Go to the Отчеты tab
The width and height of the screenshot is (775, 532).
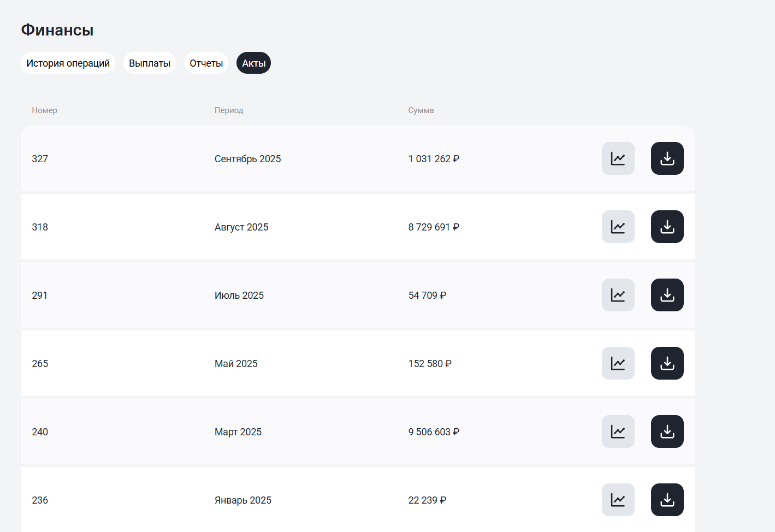206,63
